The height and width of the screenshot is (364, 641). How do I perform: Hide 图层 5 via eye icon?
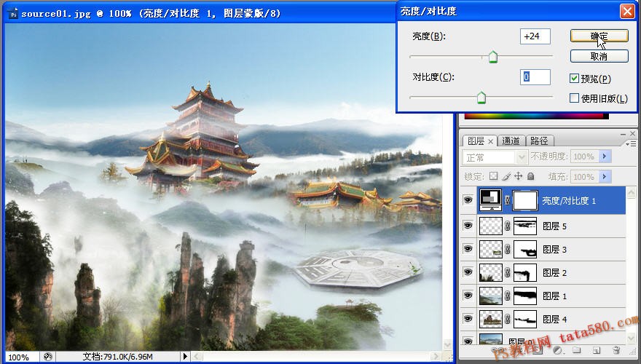tap(468, 226)
